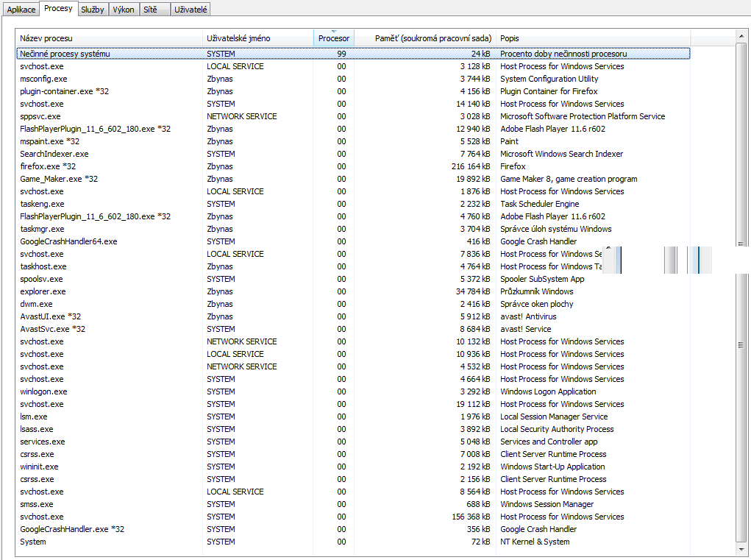
Task: Switch to the Výkon tab
Action: tap(123, 10)
